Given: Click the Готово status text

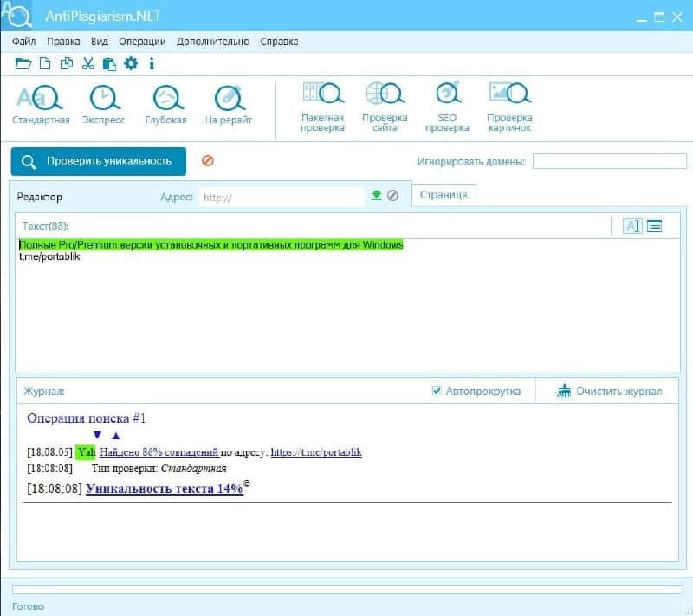Looking at the screenshot, I should click(x=29, y=606).
